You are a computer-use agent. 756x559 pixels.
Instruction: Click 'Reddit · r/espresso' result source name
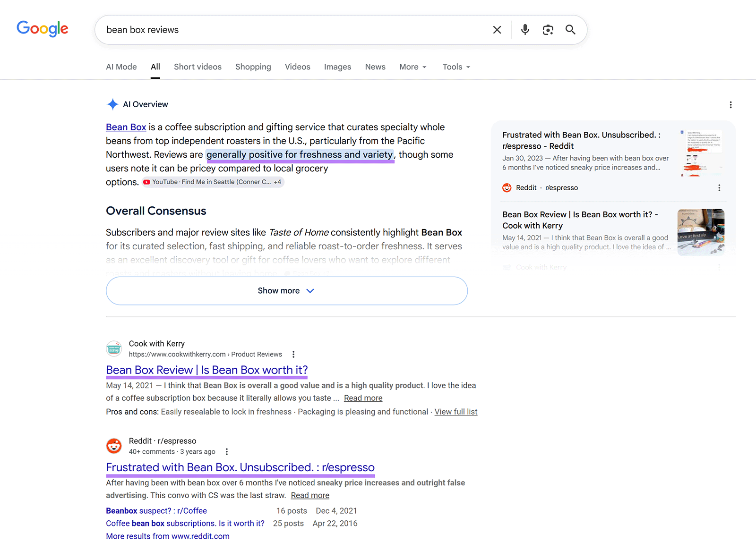(x=163, y=441)
